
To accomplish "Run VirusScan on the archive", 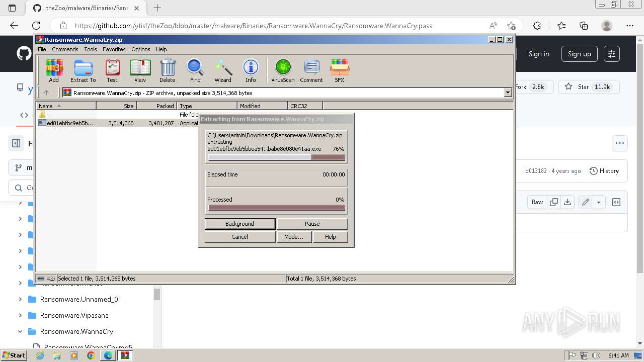I will coord(283,70).
